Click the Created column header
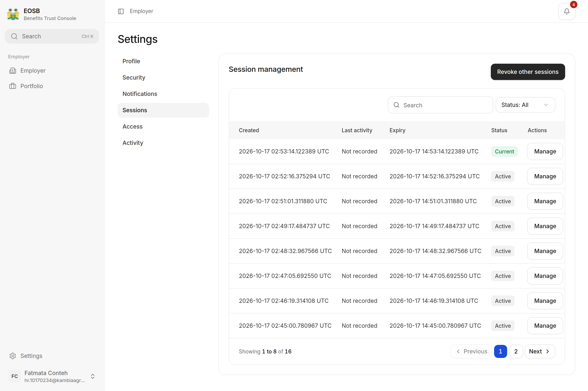Viewport: 588px width, 391px height. point(249,130)
